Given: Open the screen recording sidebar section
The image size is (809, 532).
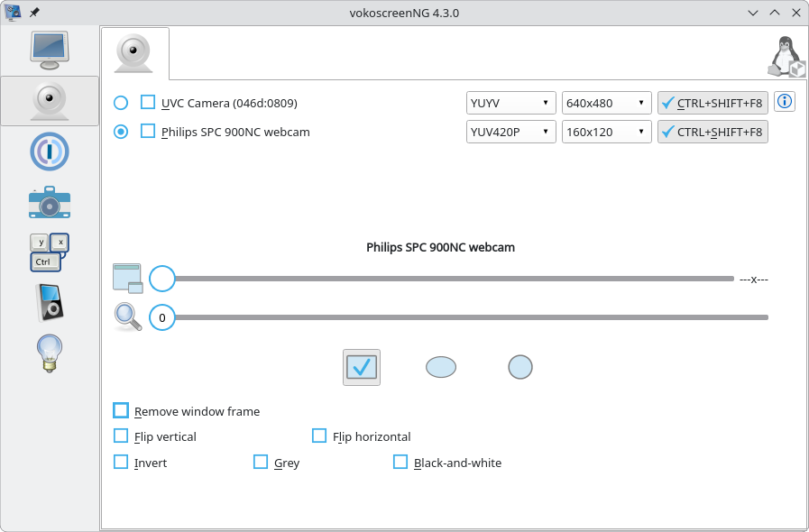Looking at the screenshot, I should pos(49,50).
